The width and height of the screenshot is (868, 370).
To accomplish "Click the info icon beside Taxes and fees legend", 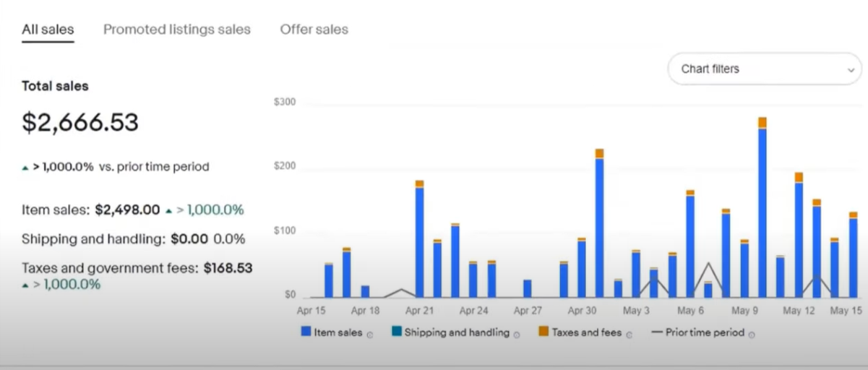I will click(x=629, y=335).
